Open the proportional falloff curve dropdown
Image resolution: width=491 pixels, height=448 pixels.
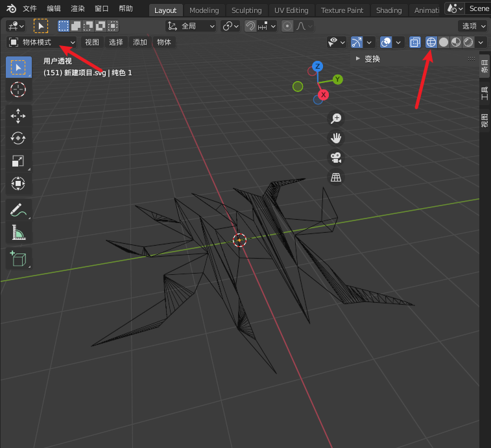[x=304, y=26]
